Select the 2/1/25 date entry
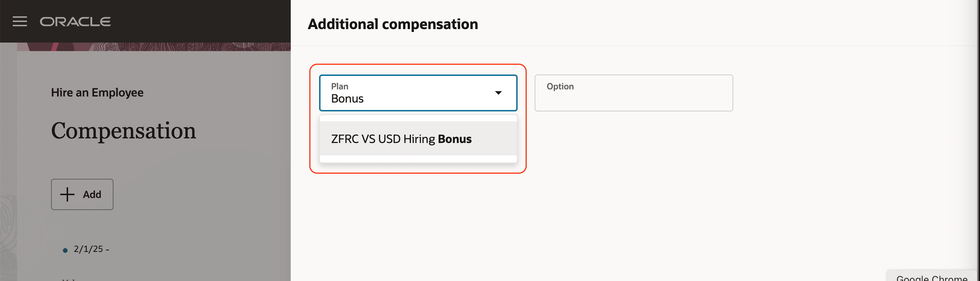Viewport: 980px width, 281px height. click(91, 249)
